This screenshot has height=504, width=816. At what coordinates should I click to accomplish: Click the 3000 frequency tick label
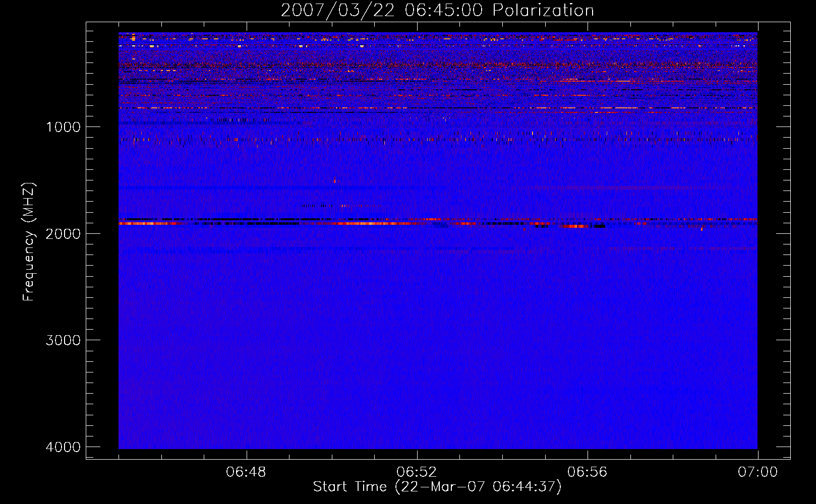63,340
